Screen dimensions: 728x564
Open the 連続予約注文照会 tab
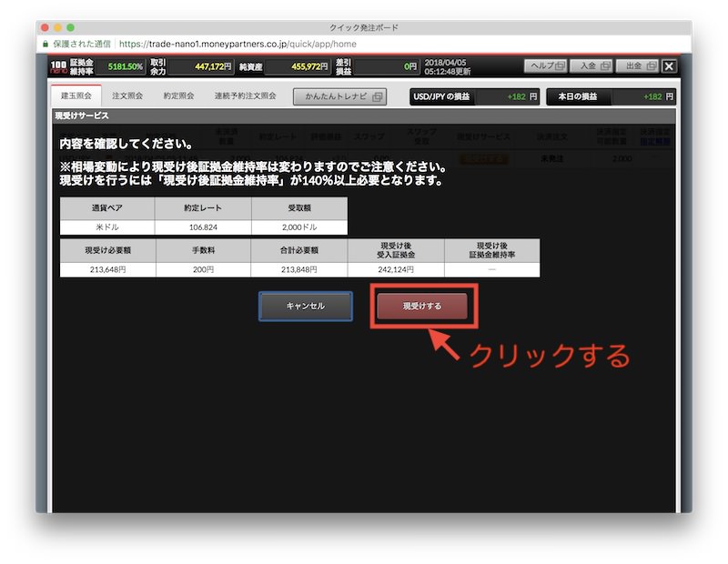tap(245, 96)
